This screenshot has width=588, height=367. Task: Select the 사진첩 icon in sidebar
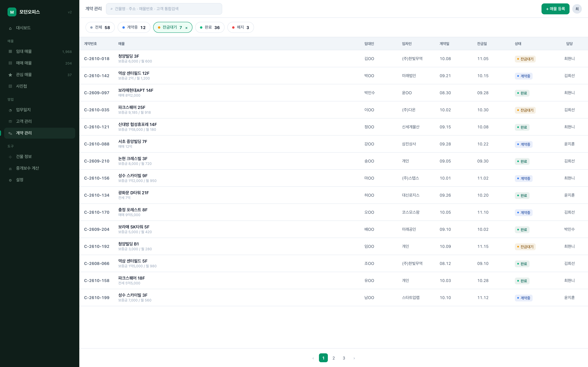click(10, 86)
